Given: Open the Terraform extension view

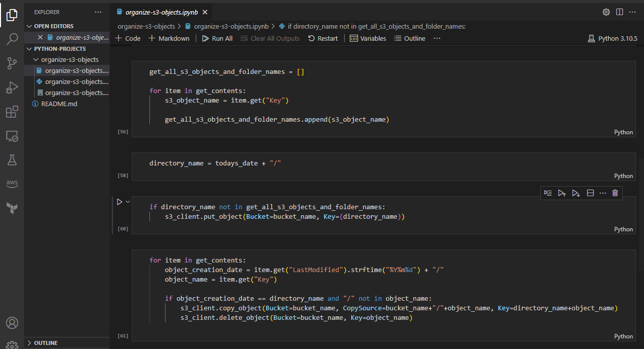Looking at the screenshot, I should click(x=12, y=208).
